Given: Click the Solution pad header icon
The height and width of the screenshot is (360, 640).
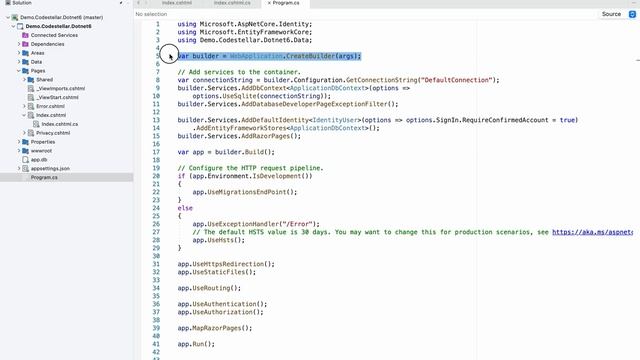Looking at the screenshot, I should coord(8,2).
